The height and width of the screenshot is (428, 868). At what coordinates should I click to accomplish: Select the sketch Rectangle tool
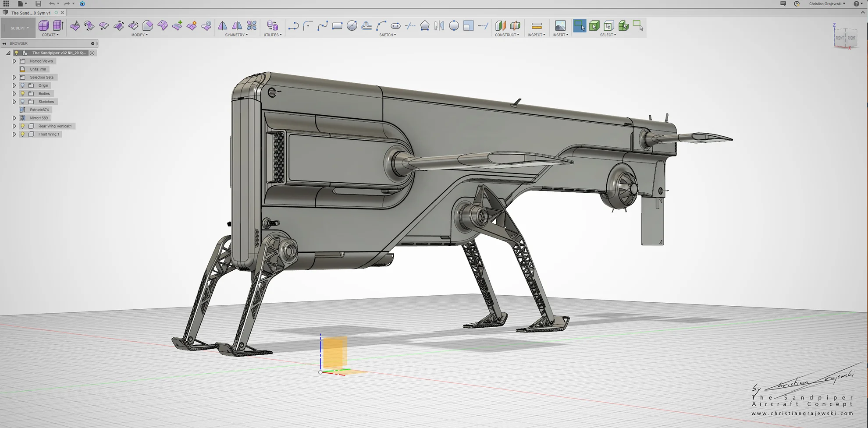(337, 26)
